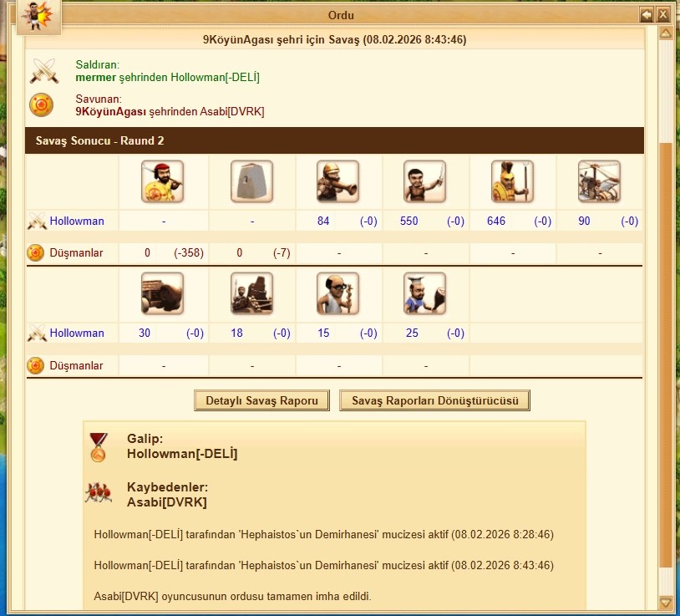Click the cook unit icon
Image resolution: width=680 pixels, height=616 pixels.
point(424,293)
